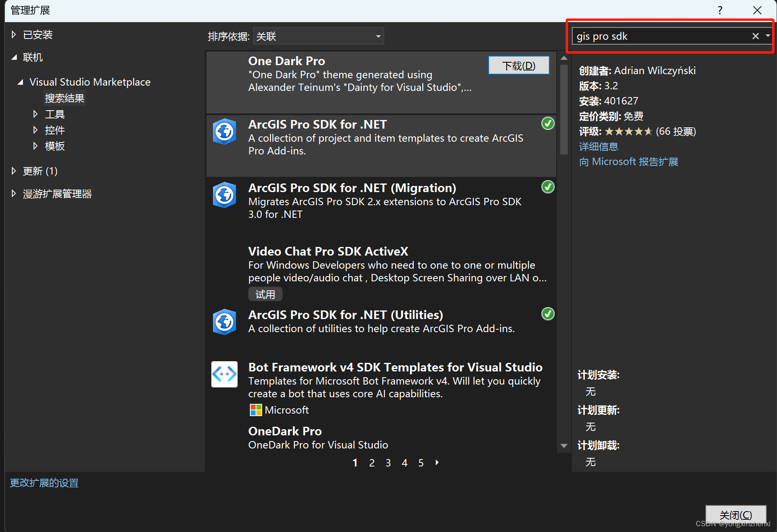This screenshot has height=532, width=777.
Task: Click the 计划安装 heading
Action: click(x=598, y=375)
